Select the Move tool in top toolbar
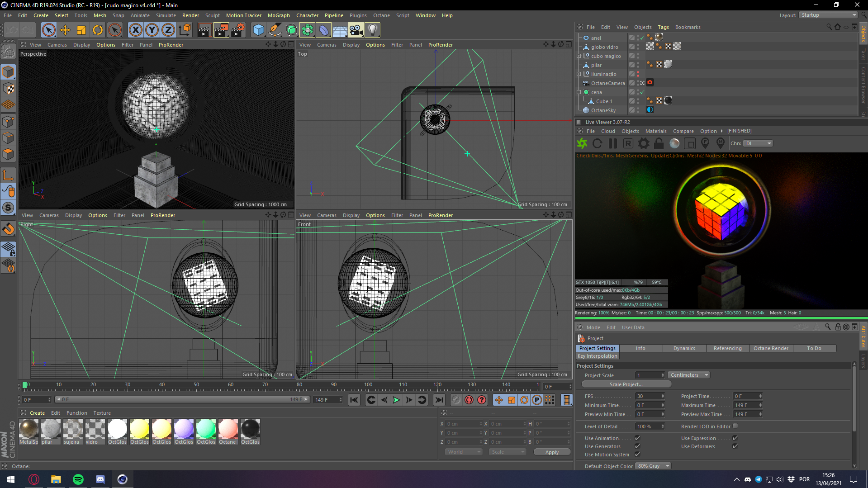 65,30
